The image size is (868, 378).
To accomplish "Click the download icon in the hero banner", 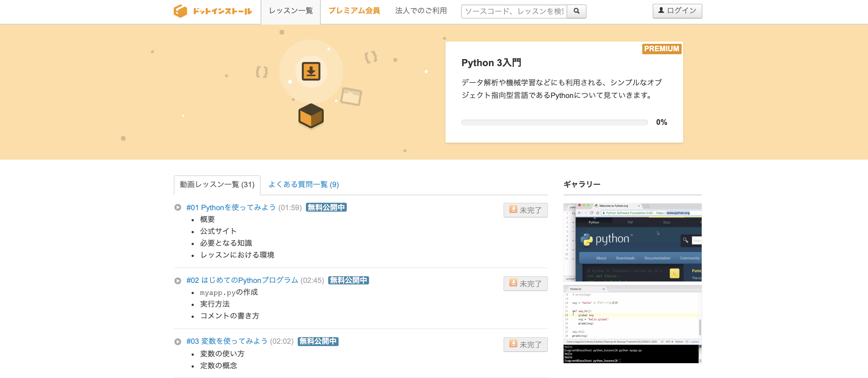I will coord(311,71).
